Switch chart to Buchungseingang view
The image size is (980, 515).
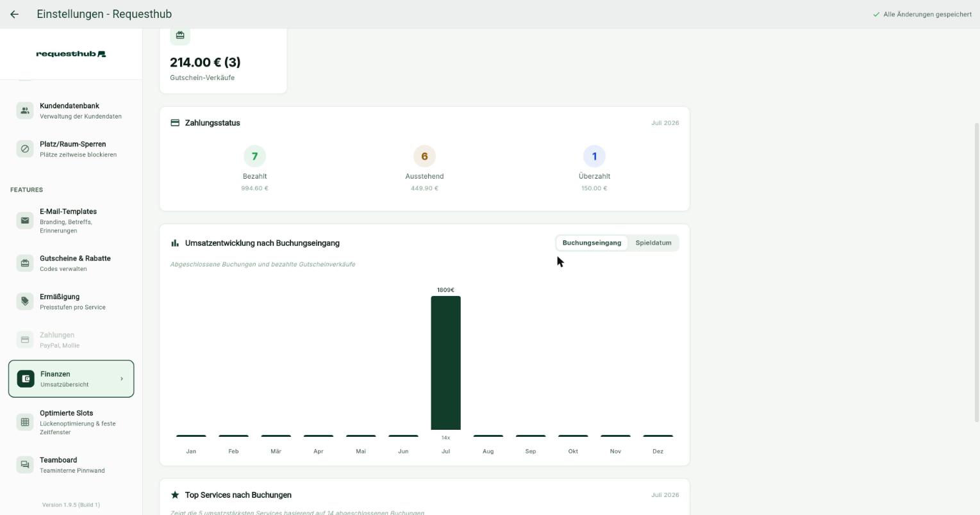click(x=592, y=243)
